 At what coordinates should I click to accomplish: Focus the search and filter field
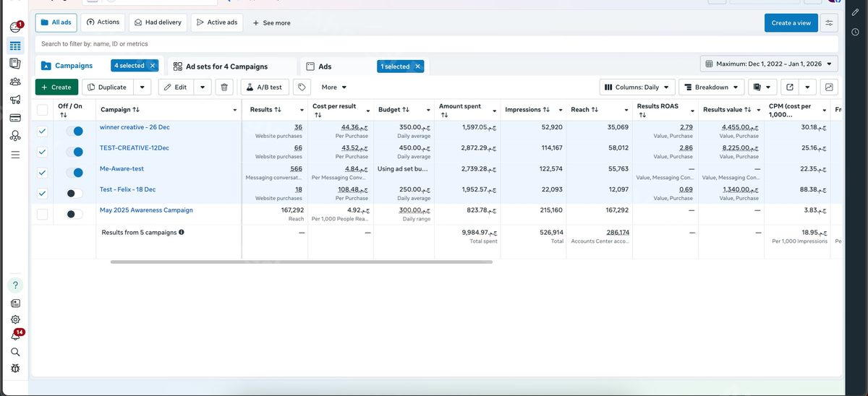tap(436, 44)
